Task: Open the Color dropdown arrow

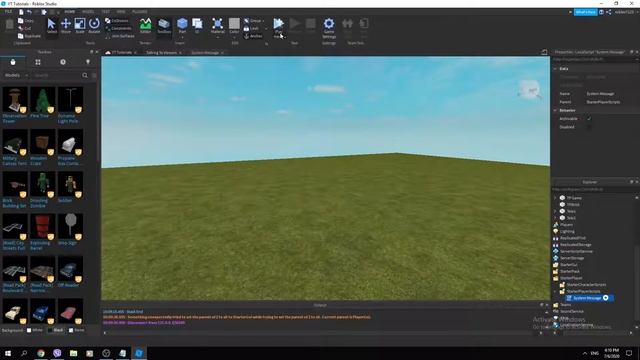Action: 234,37
